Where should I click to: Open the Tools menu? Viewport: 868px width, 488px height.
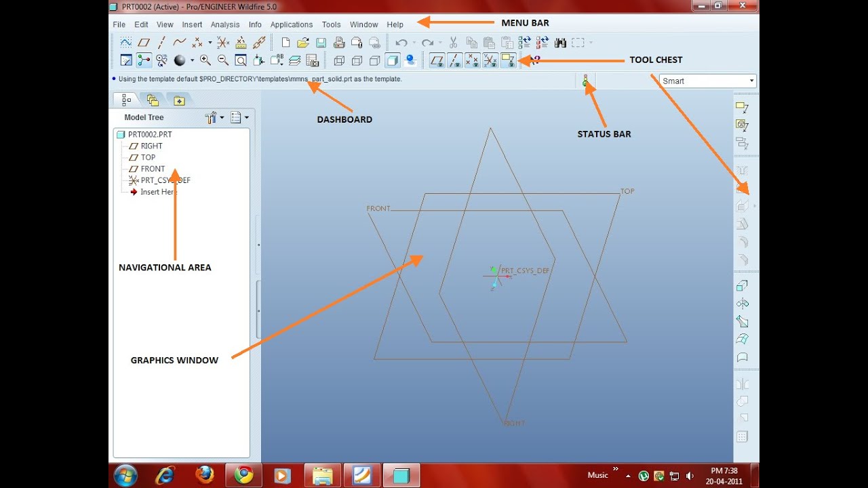[x=332, y=24]
